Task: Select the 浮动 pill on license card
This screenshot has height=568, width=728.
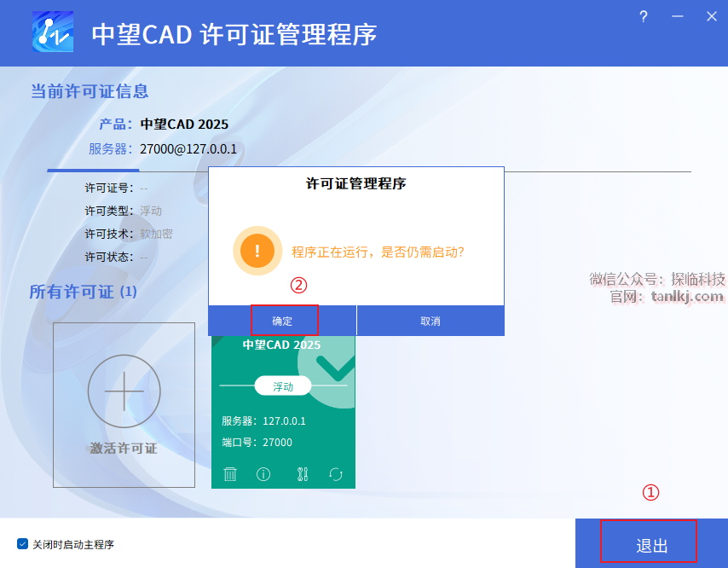Action: (x=283, y=386)
